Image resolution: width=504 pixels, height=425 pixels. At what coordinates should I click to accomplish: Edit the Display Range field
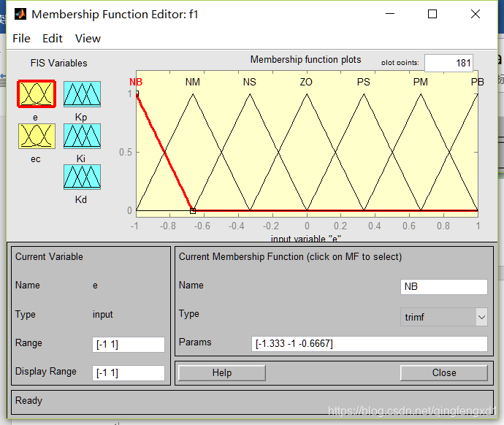tap(129, 372)
